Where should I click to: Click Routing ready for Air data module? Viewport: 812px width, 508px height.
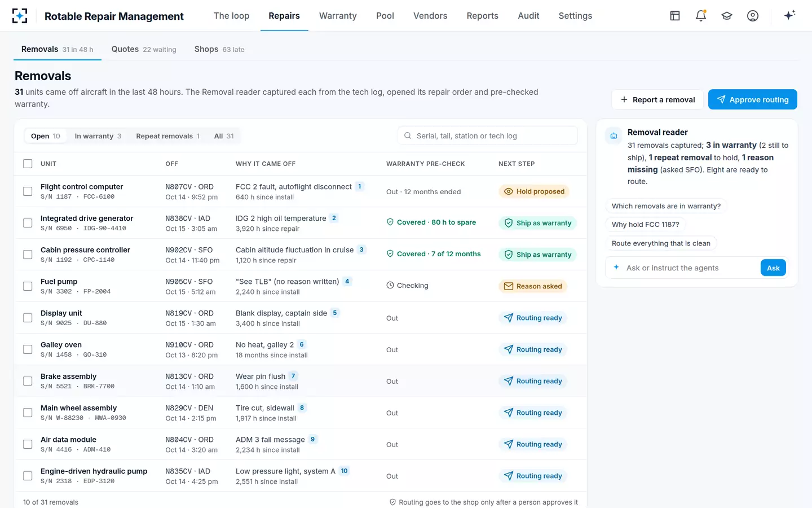(533, 444)
